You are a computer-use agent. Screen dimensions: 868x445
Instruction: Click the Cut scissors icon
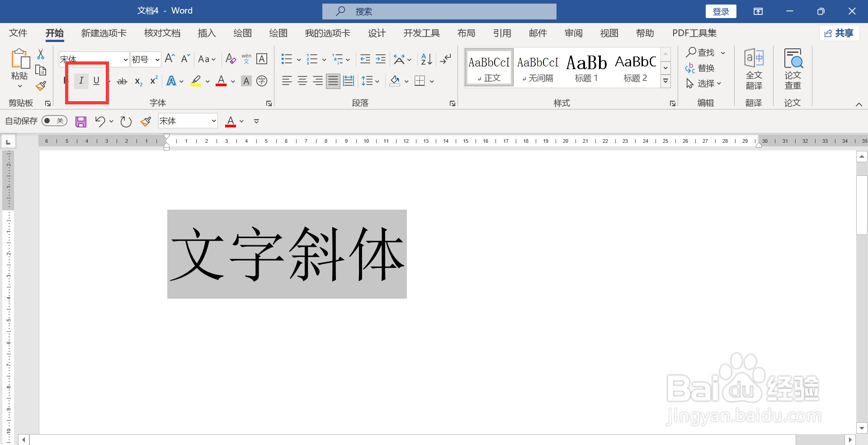pyautogui.click(x=41, y=54)
